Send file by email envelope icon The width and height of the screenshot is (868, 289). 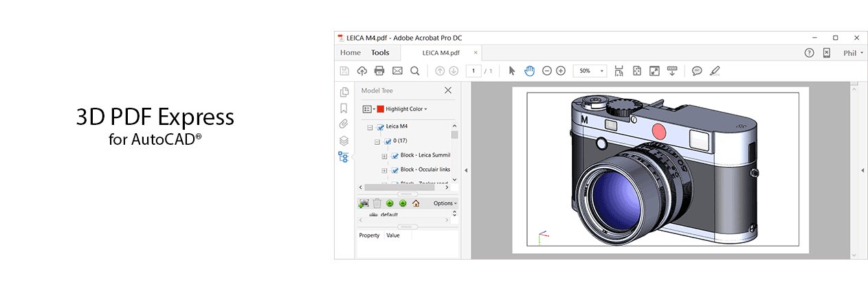[397, 71]
